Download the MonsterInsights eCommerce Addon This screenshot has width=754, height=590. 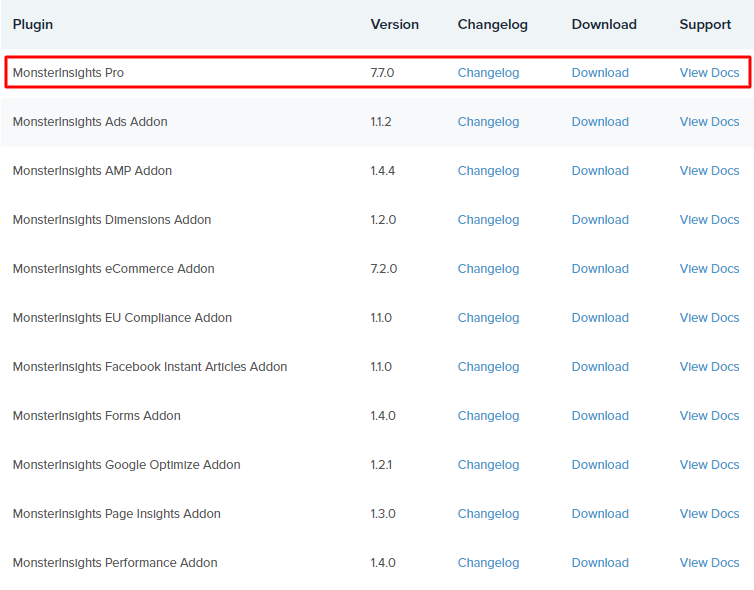600,269
